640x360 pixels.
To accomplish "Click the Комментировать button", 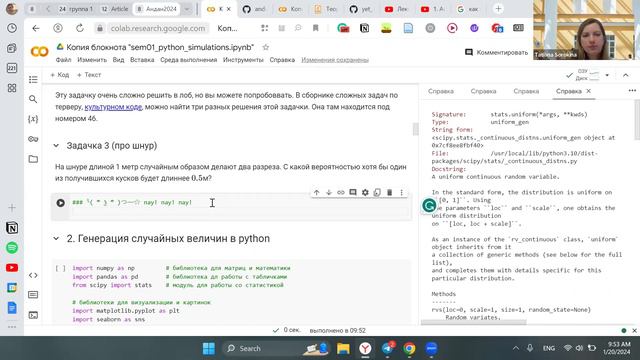I will pos(496,52).
